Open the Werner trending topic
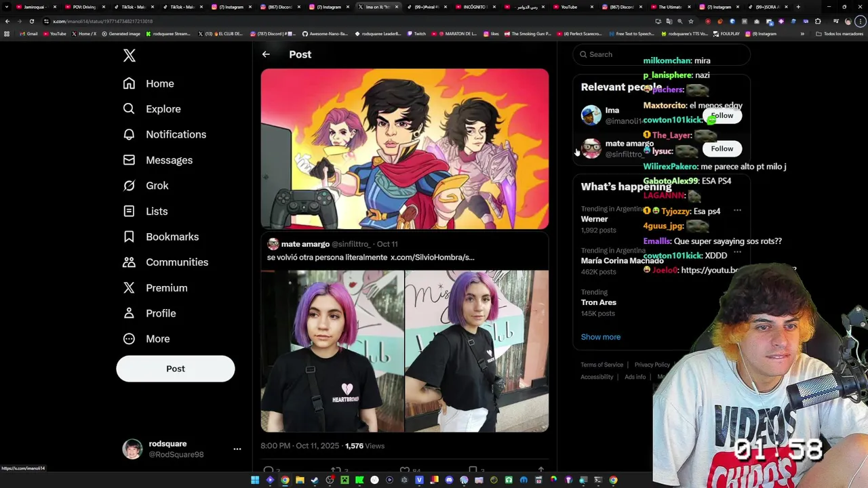Viewport: 868px width, 488px height. click(x=594, y=219)
